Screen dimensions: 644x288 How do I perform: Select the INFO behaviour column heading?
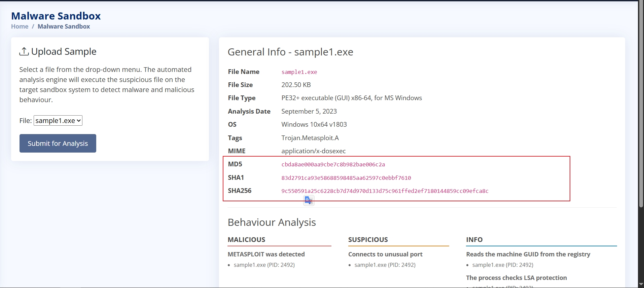point(474,240)
